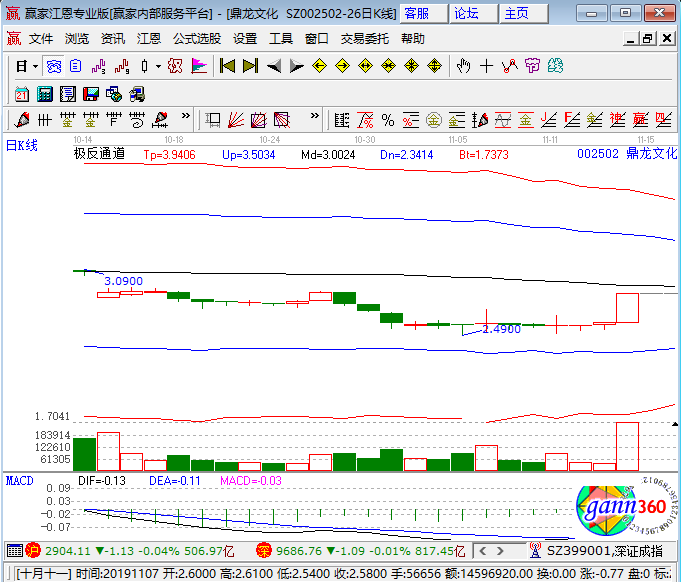
Task: Click the 论坛 button in title bar
Action: [473, 13]
